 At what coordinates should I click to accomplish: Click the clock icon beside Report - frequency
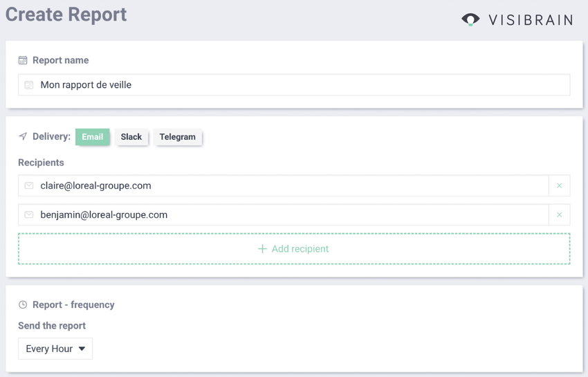pos(23,304)
